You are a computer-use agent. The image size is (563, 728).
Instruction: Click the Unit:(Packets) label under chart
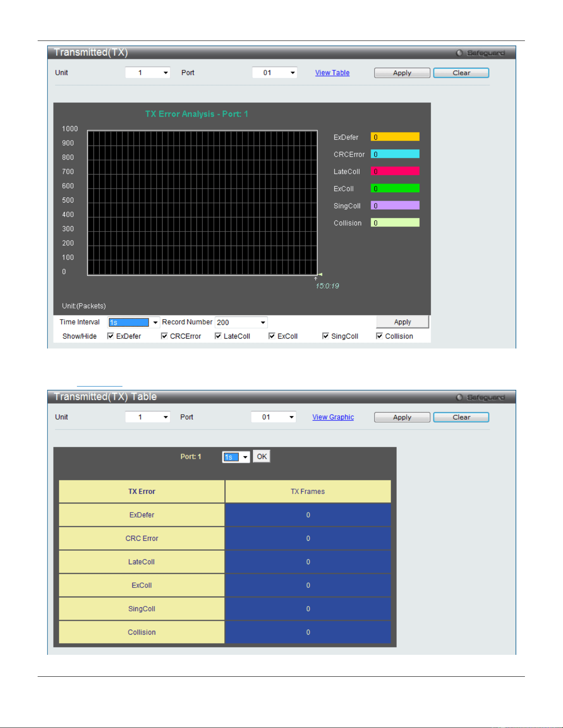click(84, 306)
